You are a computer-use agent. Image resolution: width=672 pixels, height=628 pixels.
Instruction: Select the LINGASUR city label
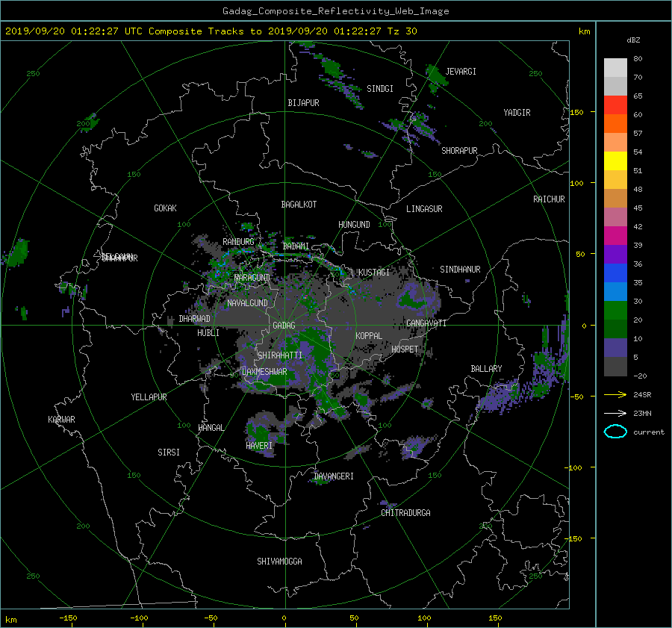(424, 209)
